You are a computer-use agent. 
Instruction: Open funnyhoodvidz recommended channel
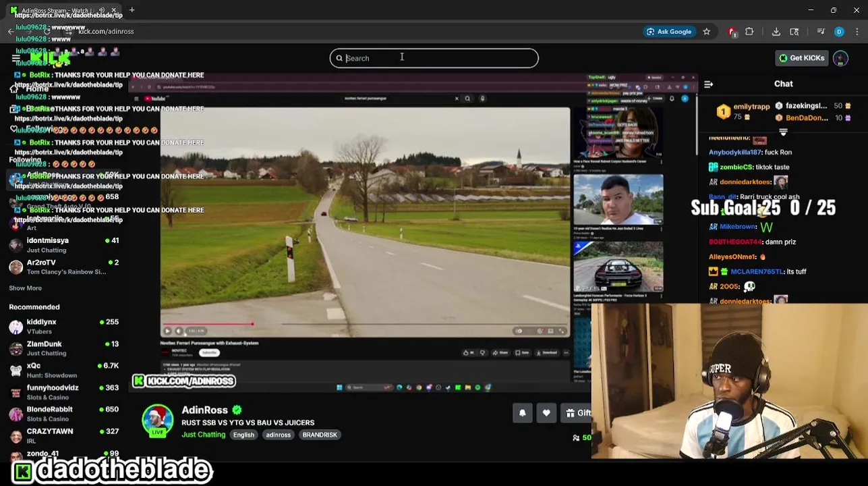[64, 392]
